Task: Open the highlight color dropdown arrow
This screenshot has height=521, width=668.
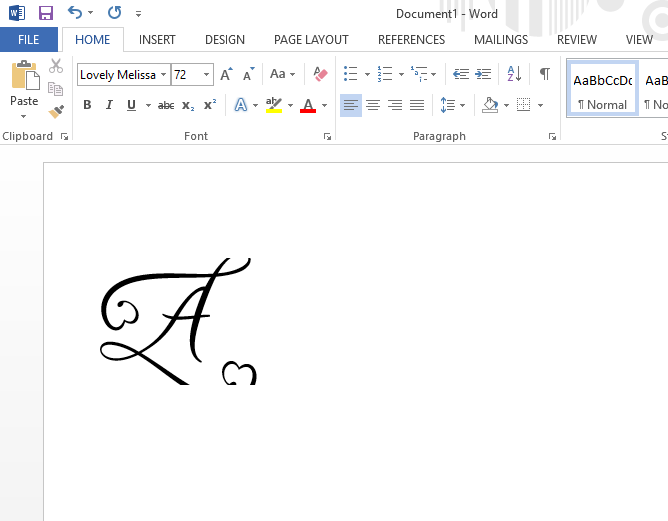Action: 290,105
